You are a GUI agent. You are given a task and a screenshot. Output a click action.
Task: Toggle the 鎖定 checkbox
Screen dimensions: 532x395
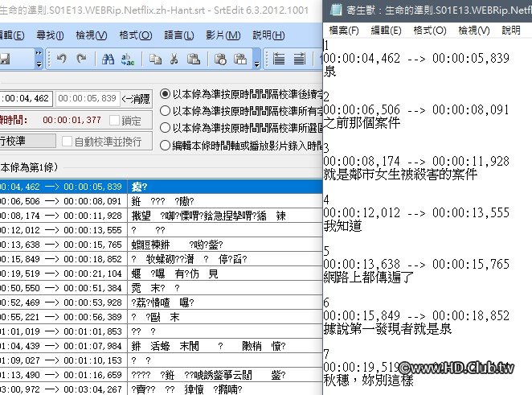115,120
